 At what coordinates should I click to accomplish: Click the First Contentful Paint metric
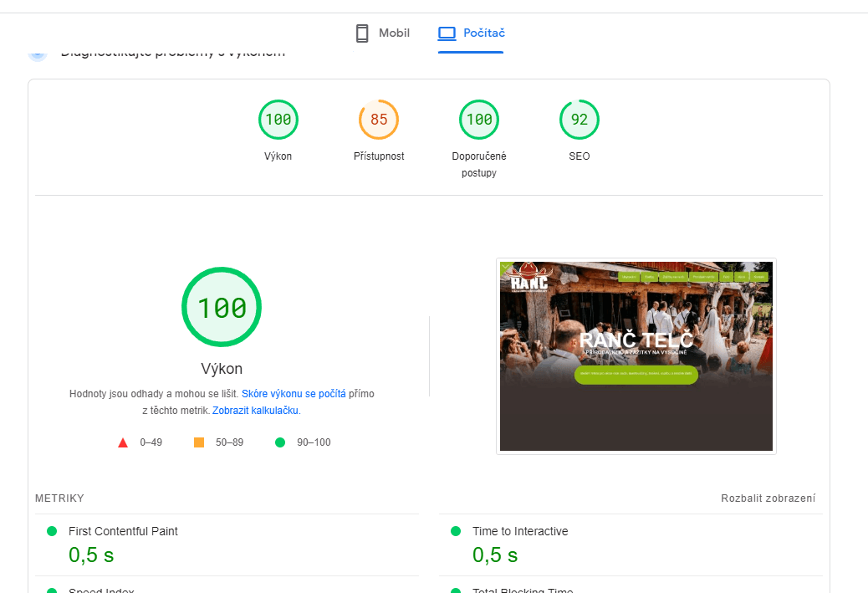(123, 531)
